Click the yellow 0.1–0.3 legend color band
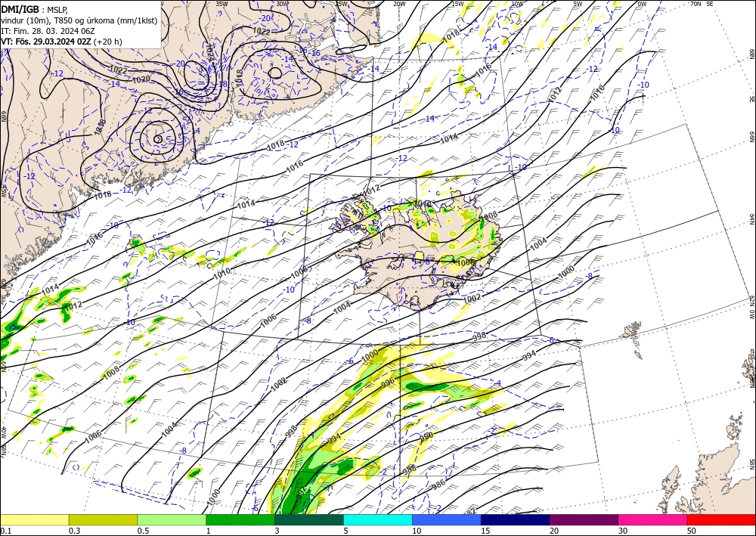The width and height of the screenshot is (756, 536). pyautogui.click(x=34, y=519)
